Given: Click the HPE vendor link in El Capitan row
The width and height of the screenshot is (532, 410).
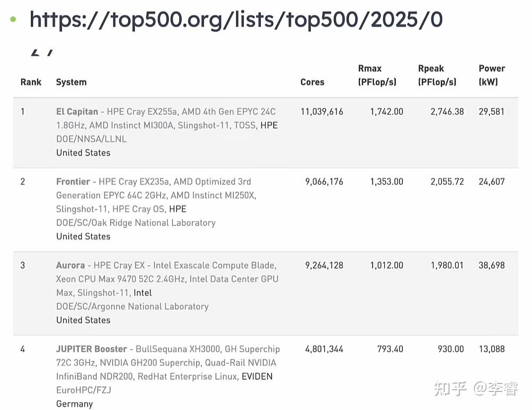Looking at the screenshot, I should tap(269, 125).
